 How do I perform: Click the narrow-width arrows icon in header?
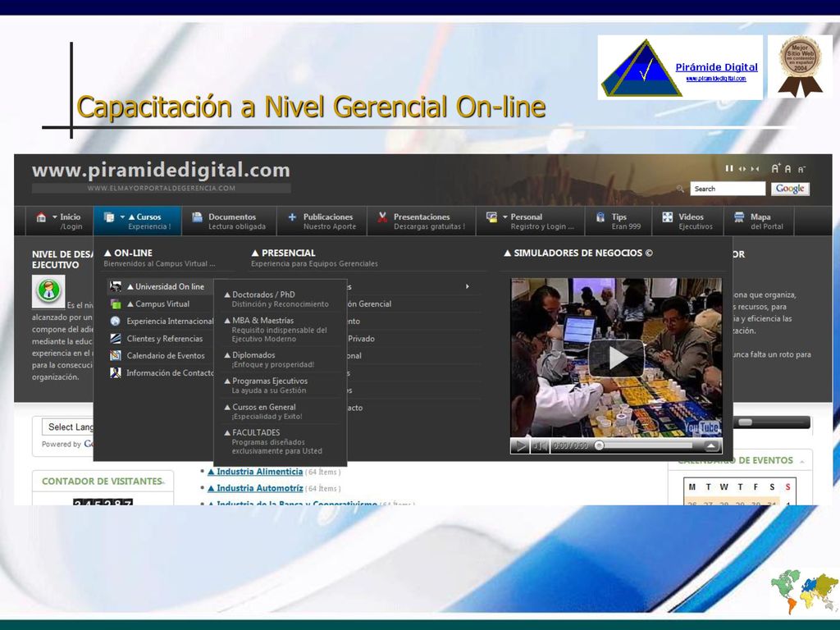755,169
